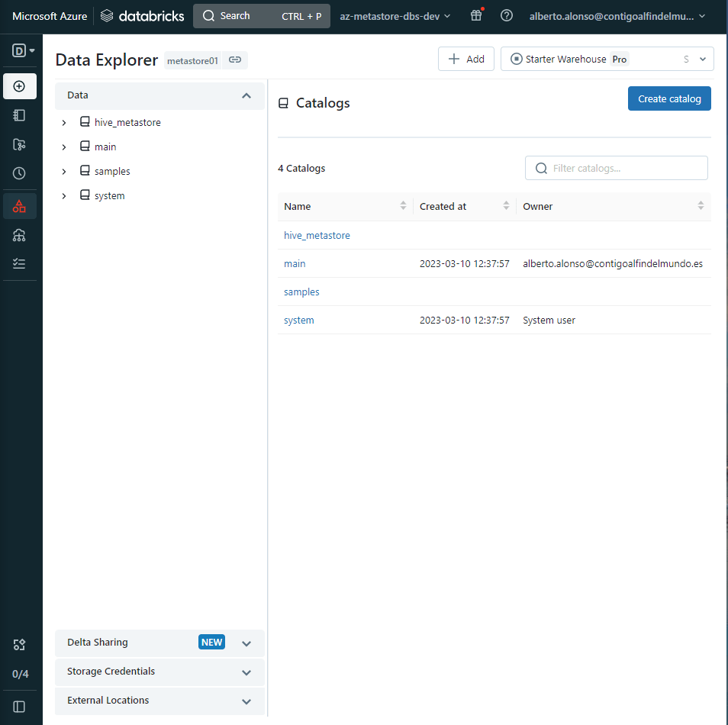Click the Filter catalogs input field
Viewport: 728px width, 725px height.
pyautogui.click(x=622, y=168)
